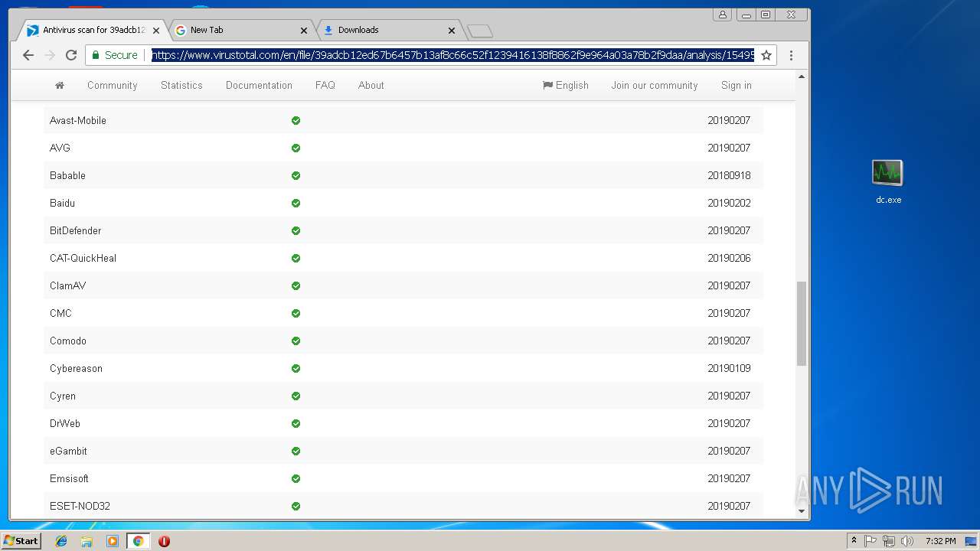Click the scrollbar down arrow
Image resolution: width=980 pixels, height=551 pixels.
tap(802, 511)
